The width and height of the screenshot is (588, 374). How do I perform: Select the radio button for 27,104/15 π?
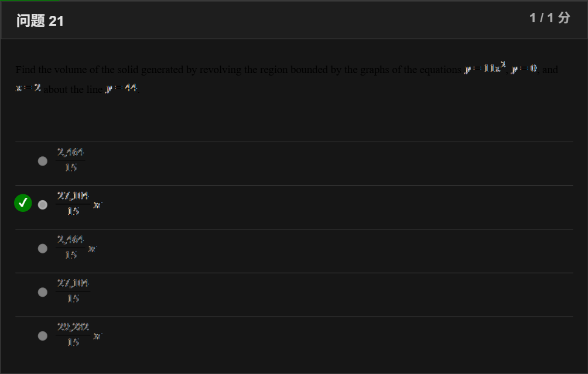pyautogui.click(x=43, y=205)
